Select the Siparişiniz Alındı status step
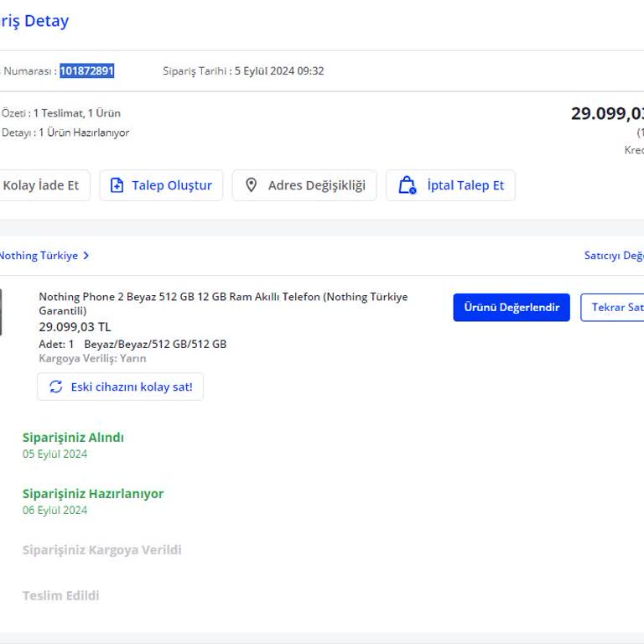Viewport: 644px width, 644px height. (x=73, y=438)
